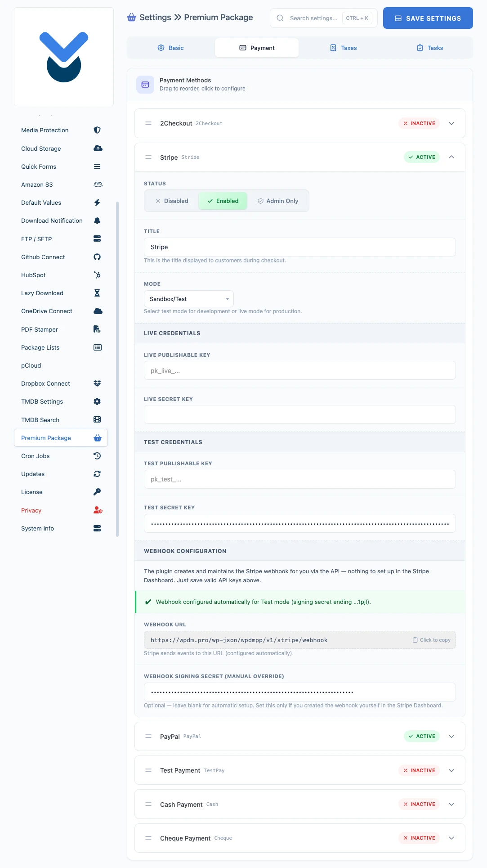Focus the Search settings field
The height and width of the screenshot is (868, 487).
click(x=324, y=18)
